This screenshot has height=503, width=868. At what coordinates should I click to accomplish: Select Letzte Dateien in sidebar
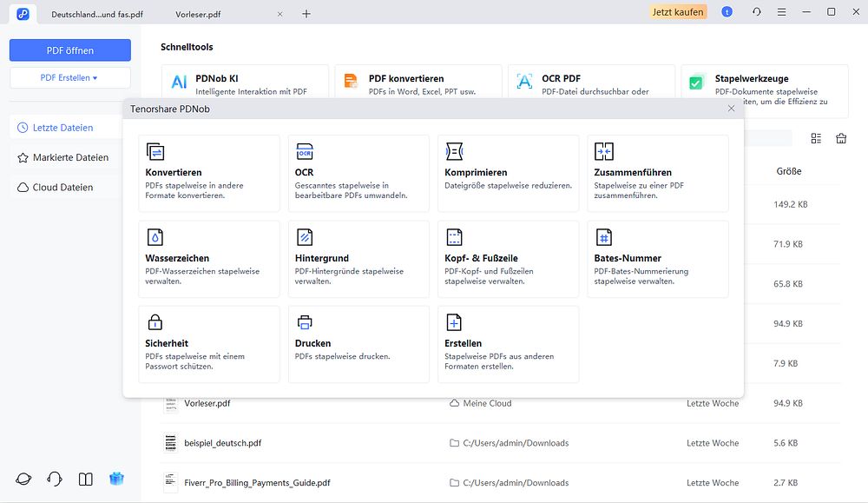tap(67, 128)
